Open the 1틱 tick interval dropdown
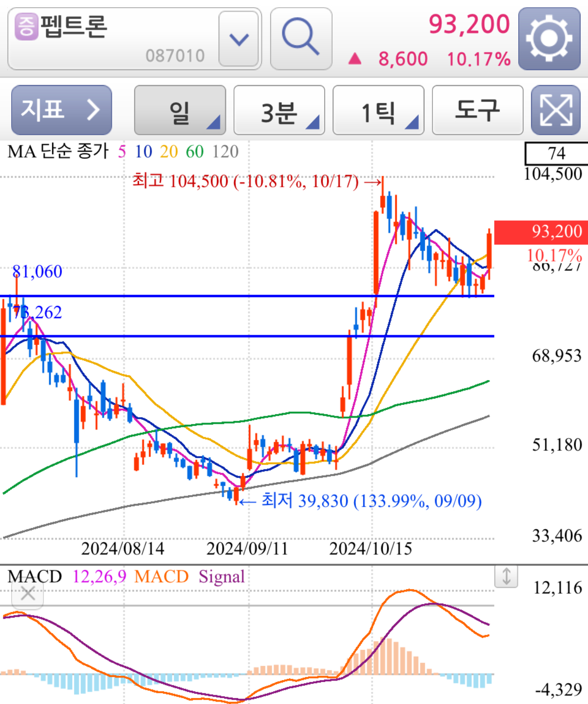Screen dimensions: 588x704 [378, 110]
